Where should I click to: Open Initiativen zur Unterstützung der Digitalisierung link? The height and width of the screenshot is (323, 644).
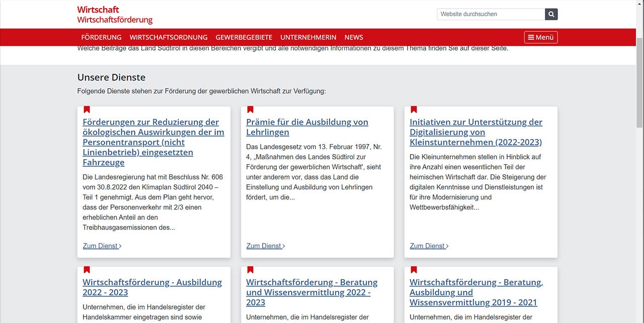coord(476,132)
